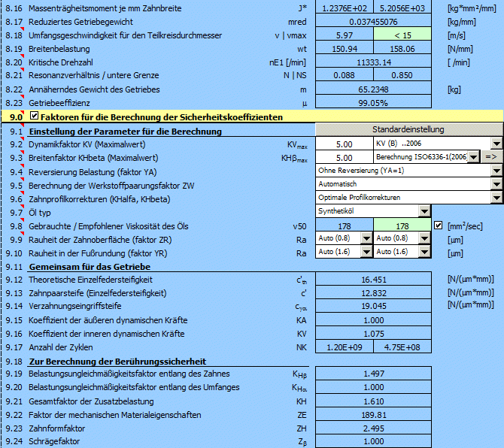Open first Auto (1.6) root roughness dropdown
Screen dimensions: 504x448
(367, 252)
